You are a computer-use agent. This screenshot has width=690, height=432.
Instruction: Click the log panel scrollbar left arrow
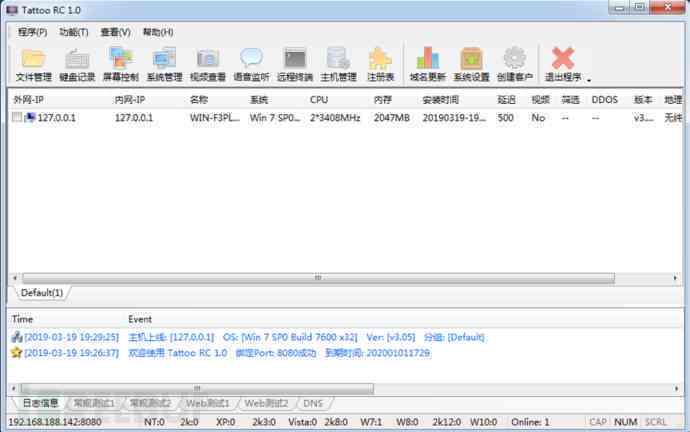(14, 388)
